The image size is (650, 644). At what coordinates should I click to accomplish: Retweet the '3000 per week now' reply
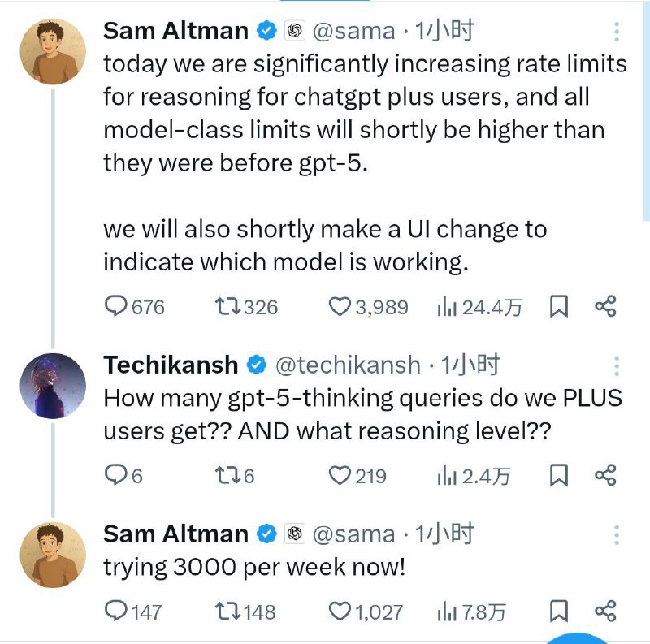(x=225, y=611)
